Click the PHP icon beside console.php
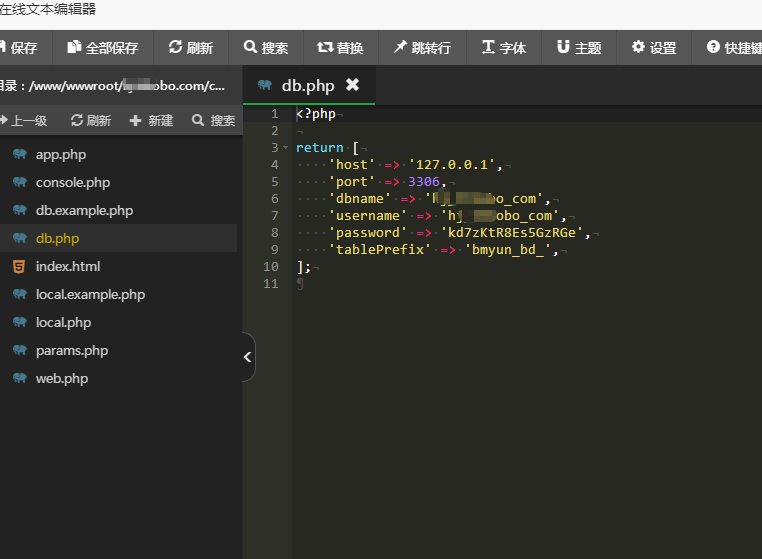Image resolution: width=762 pixels, height=559 pixels. pos(20,182)
